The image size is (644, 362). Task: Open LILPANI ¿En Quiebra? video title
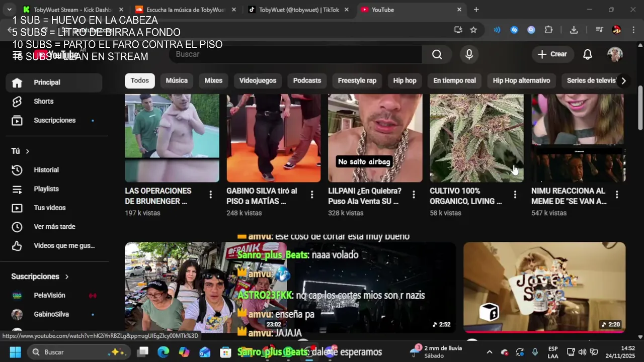tap(365, 196)
